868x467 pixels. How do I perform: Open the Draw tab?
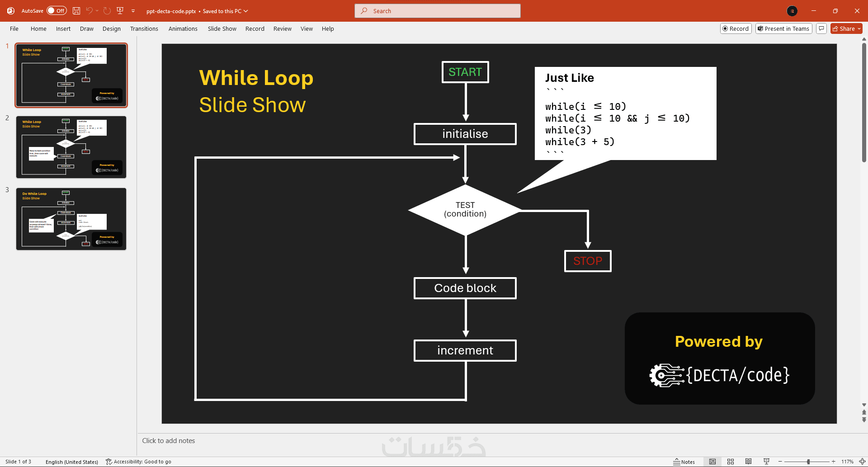(x=87, y=28)
